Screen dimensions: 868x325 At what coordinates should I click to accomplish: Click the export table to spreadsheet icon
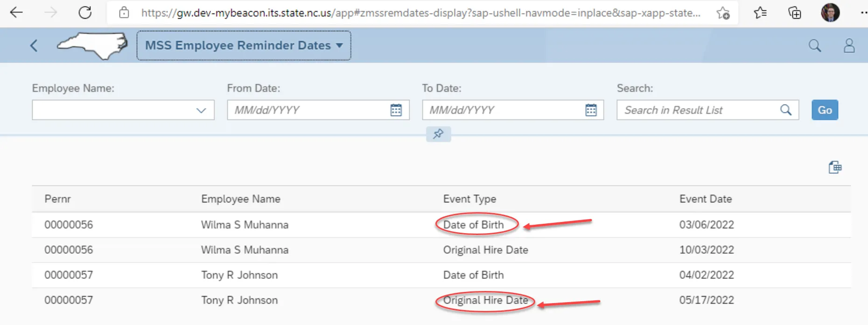pos(835,167)
